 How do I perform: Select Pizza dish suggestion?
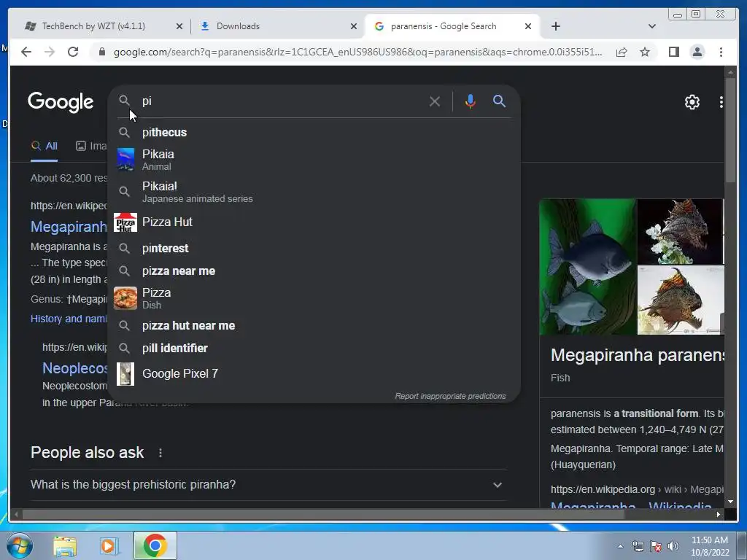(x=314, y=298)
